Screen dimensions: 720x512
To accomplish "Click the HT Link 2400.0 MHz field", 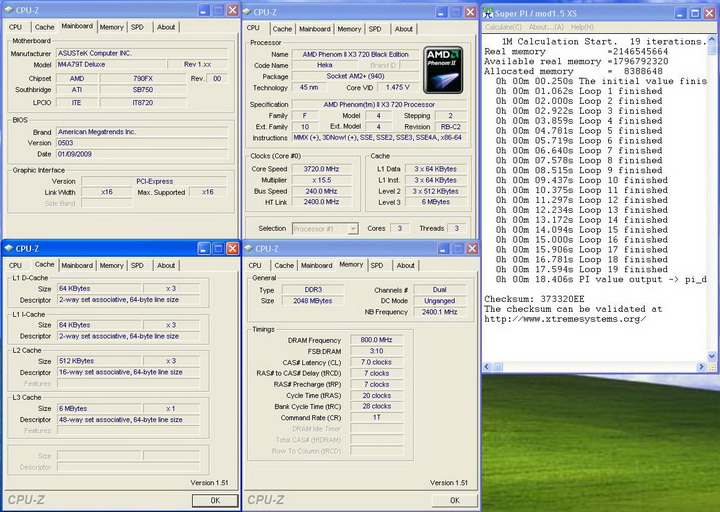I will pos(321,202).
